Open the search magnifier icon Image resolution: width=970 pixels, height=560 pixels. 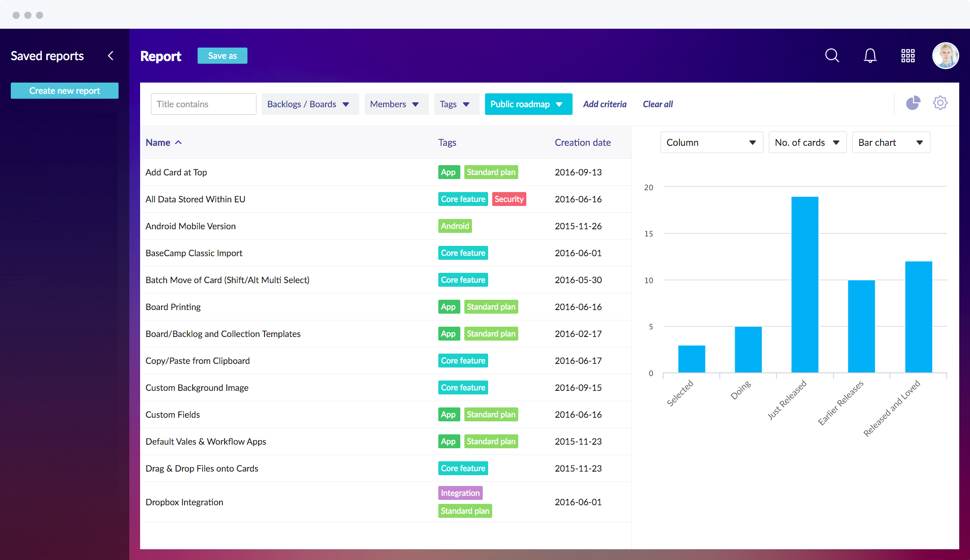832,56
